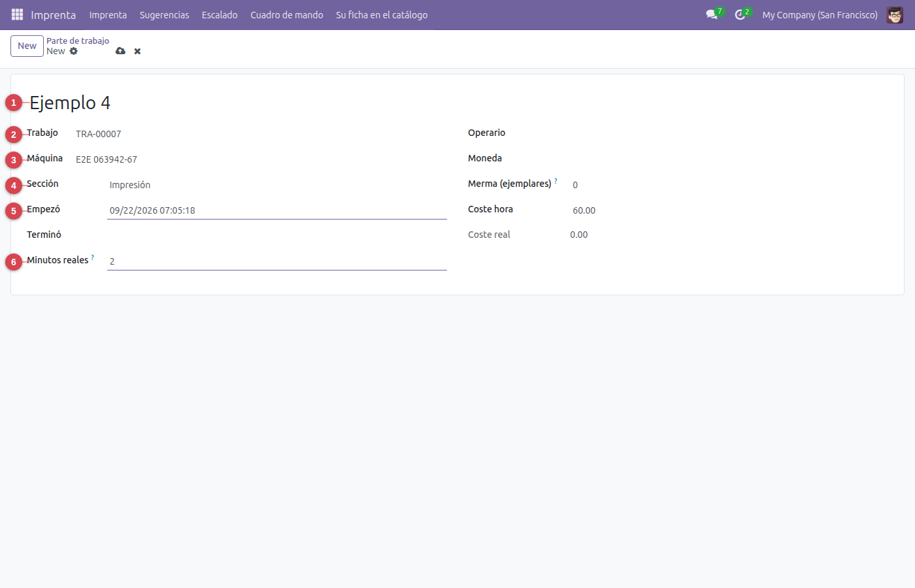
Task: Discard changes with the X icon
Action: click(x=137, y=51)
